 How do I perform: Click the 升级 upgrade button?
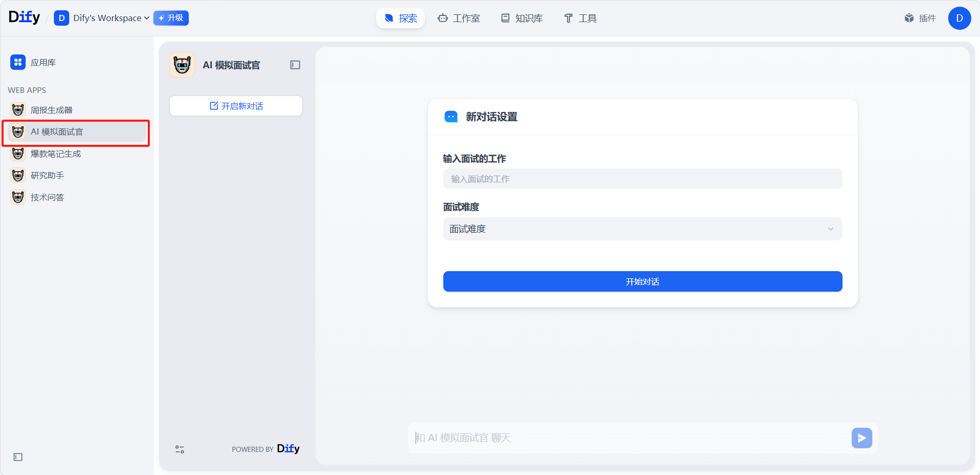(171, 18)
